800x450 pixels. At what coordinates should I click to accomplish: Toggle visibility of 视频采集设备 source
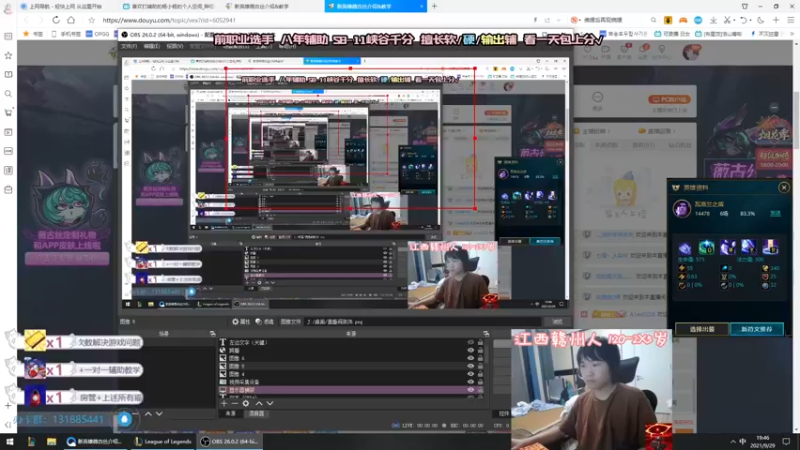pos(470,382)
